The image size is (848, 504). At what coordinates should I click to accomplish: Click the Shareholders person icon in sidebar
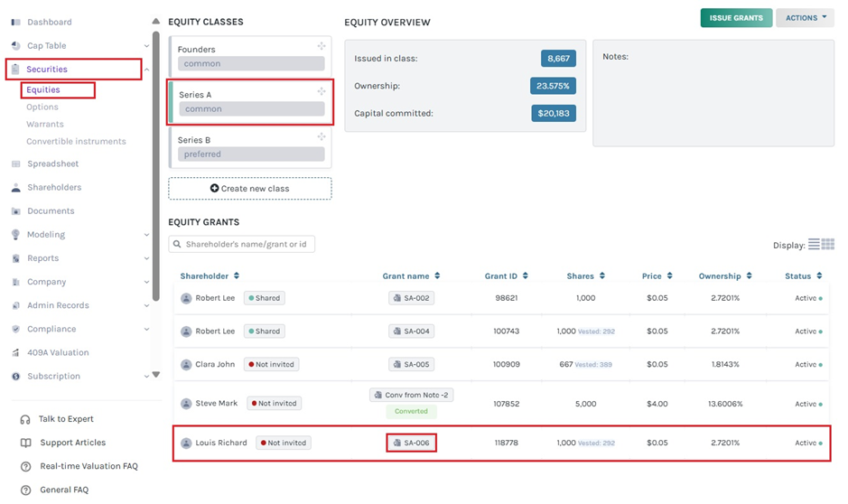pos(15,188)
